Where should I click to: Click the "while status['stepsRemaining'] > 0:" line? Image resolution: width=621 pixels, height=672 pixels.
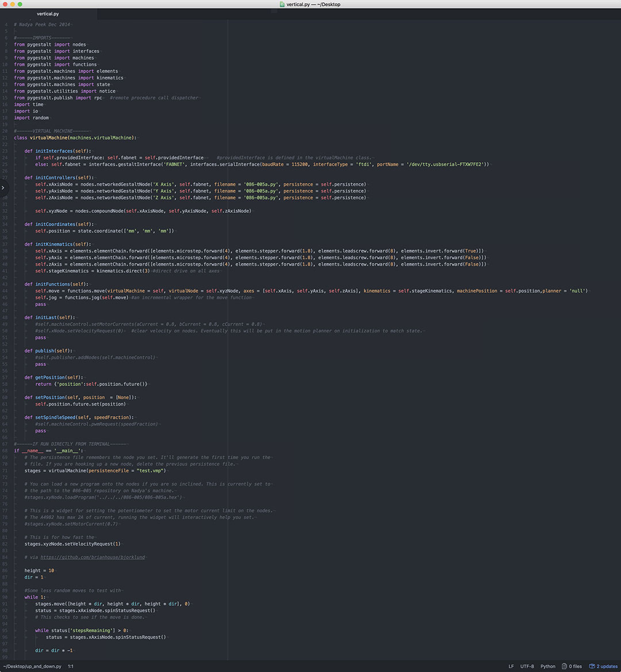pyautogui.click(x=82, y=631)
